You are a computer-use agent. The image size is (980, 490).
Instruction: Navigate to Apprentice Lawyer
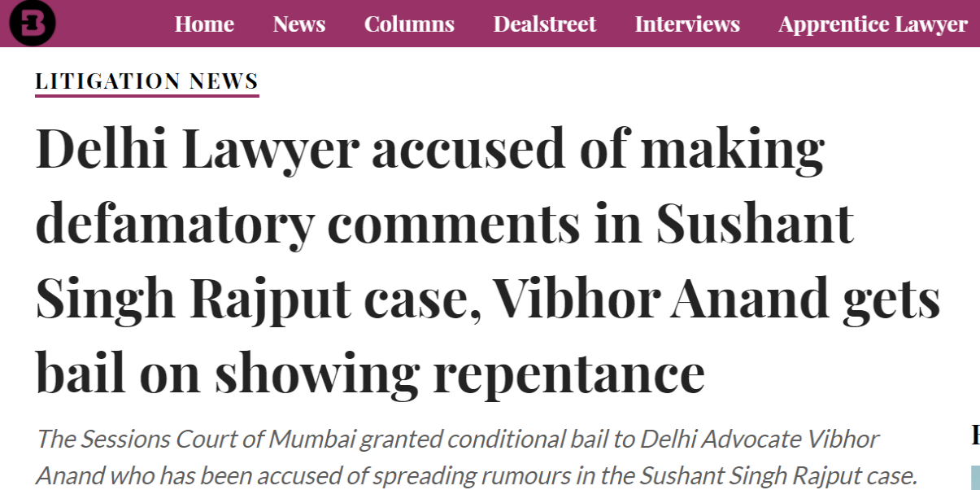[x=873, y=24]
